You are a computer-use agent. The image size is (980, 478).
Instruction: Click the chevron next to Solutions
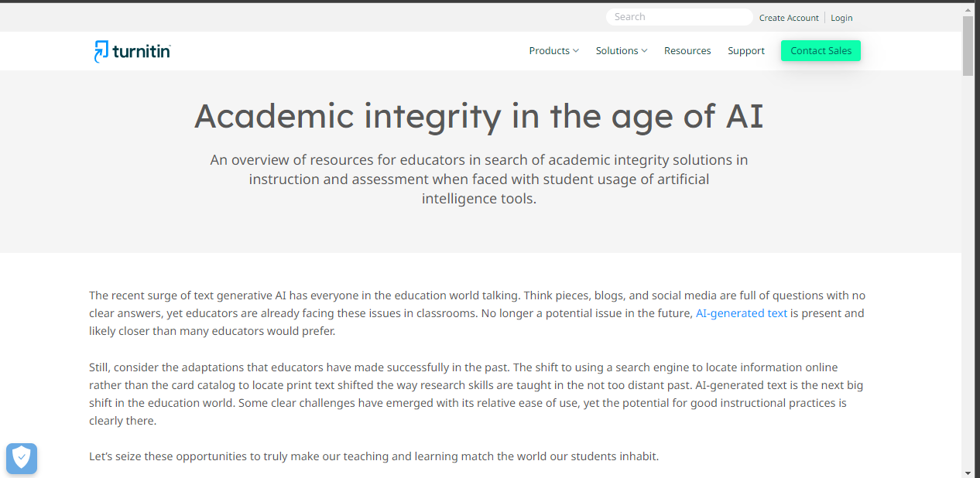(644, 51)
